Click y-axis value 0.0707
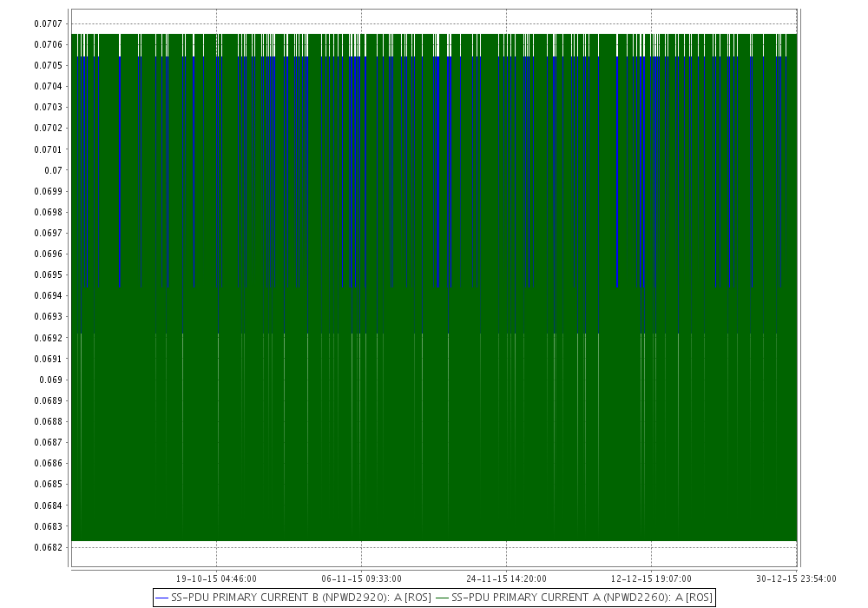This screenshot has width=868, height=608. coord(48,23)
